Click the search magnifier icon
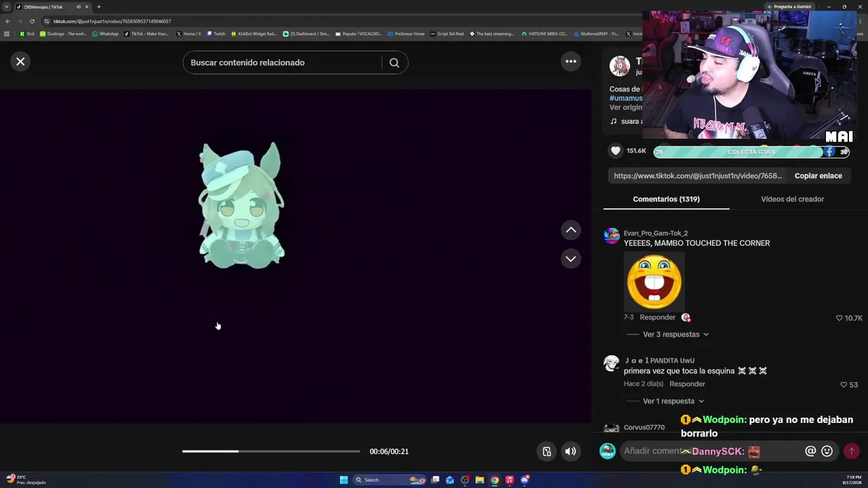The height and width of the screenshot is (488, 868). tap(394, 62)
